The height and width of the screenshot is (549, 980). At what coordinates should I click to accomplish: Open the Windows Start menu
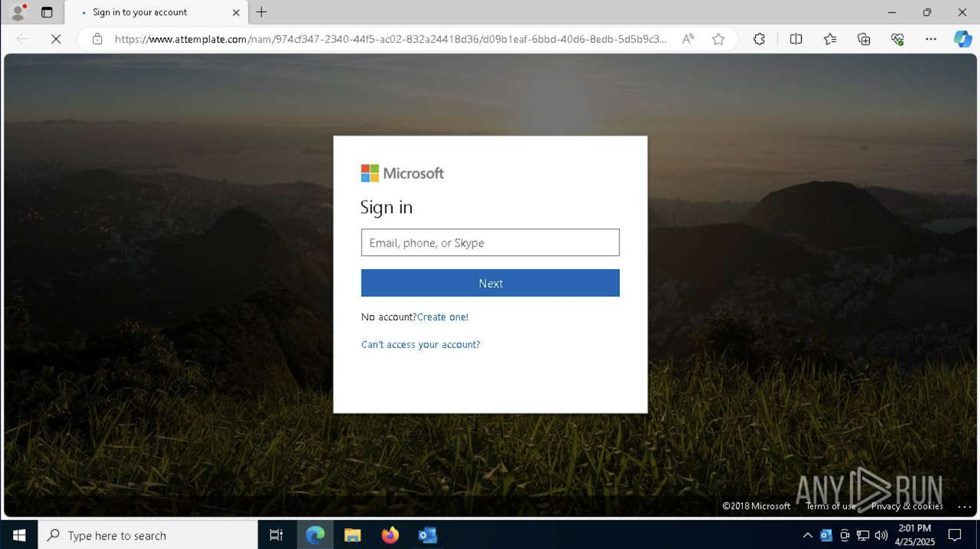pos(19,536)
